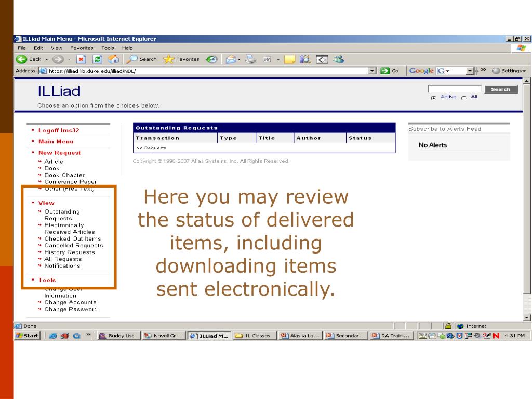Click the ILLiad Search button
Screen dimensions: 532x399
click(x=501, y=89)
